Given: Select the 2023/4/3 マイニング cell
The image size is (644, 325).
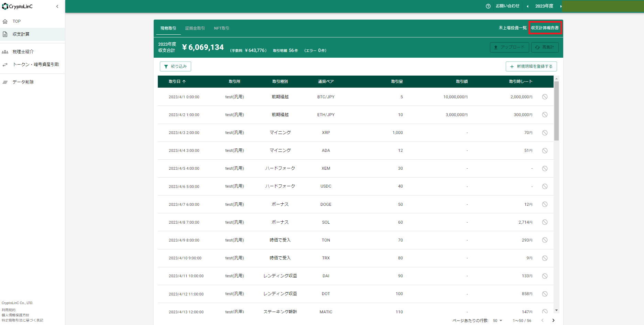Looking at the screenshot, I should pos(280,133).
